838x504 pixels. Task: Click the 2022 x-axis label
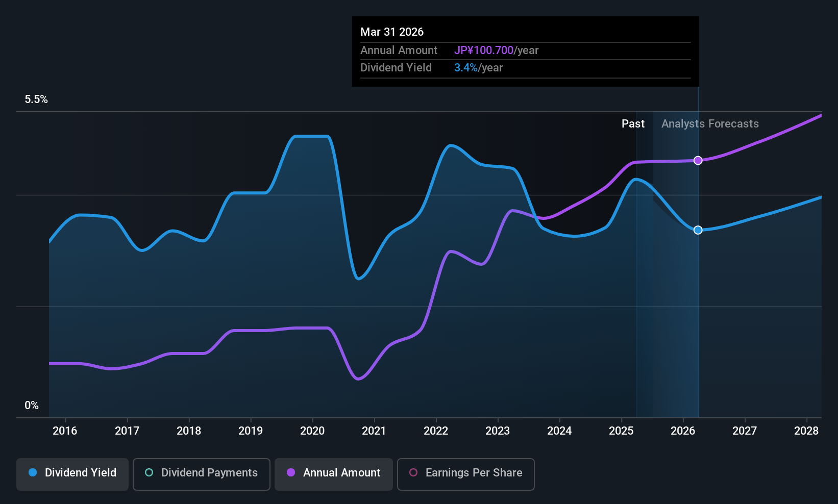coord(436,431)
